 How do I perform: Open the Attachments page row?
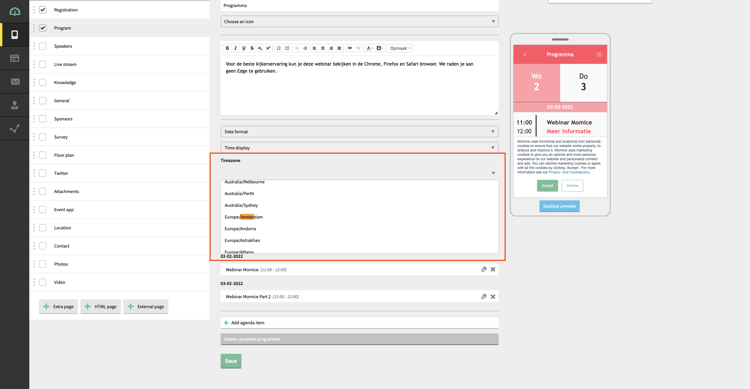coord(120,191)
